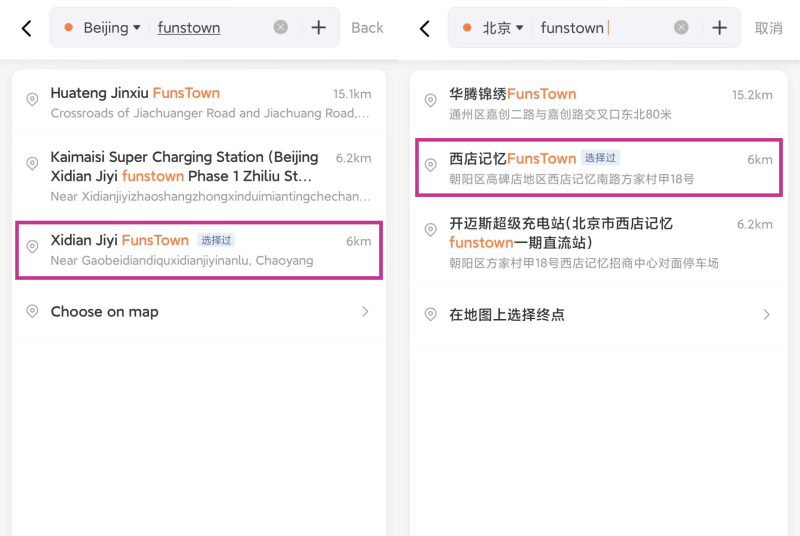800x536 pixels.
Task: Go back using left panel arrow
Action: pyautogui.click(x=27, y=28)
